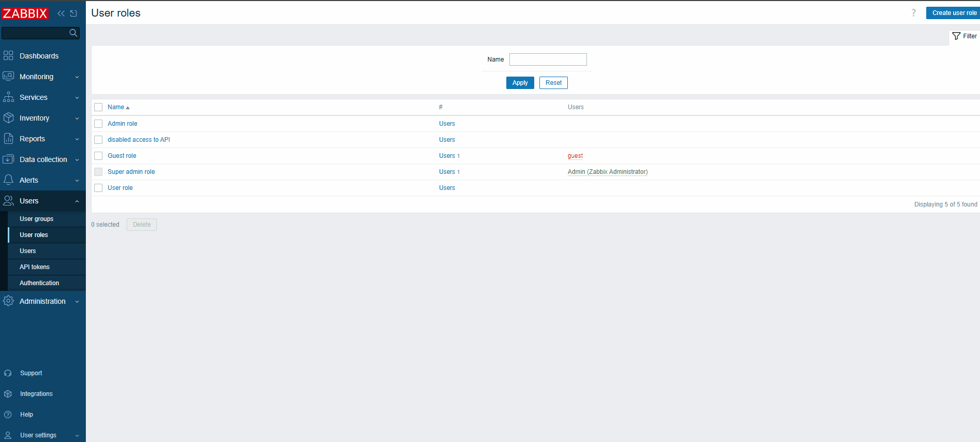The width and height of the screenshot is (980, 442).
Task: Click the Create user role button
Action: (954, 13)
